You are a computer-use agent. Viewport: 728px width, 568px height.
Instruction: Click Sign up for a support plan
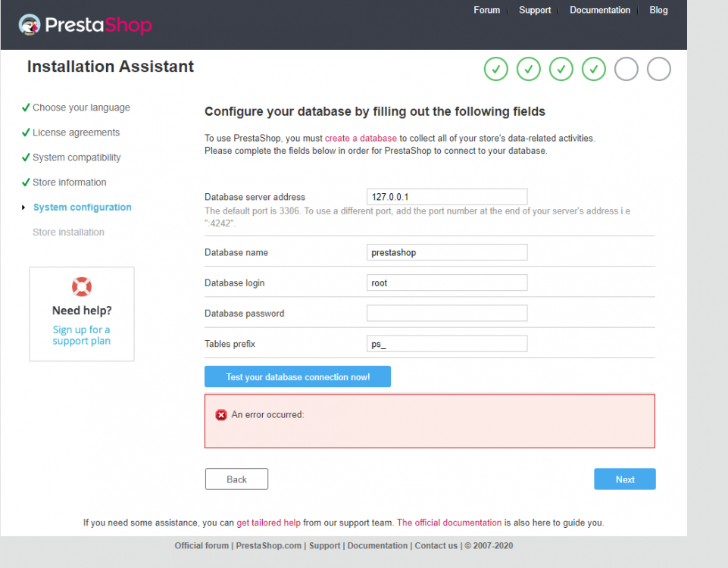point(81,335)
